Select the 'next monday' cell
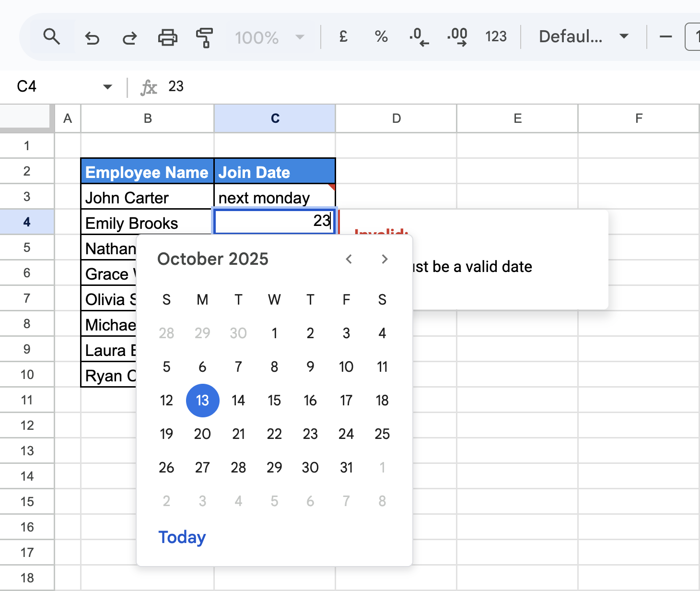This screenshot has width=700, height=591. (x=275, y=197)
